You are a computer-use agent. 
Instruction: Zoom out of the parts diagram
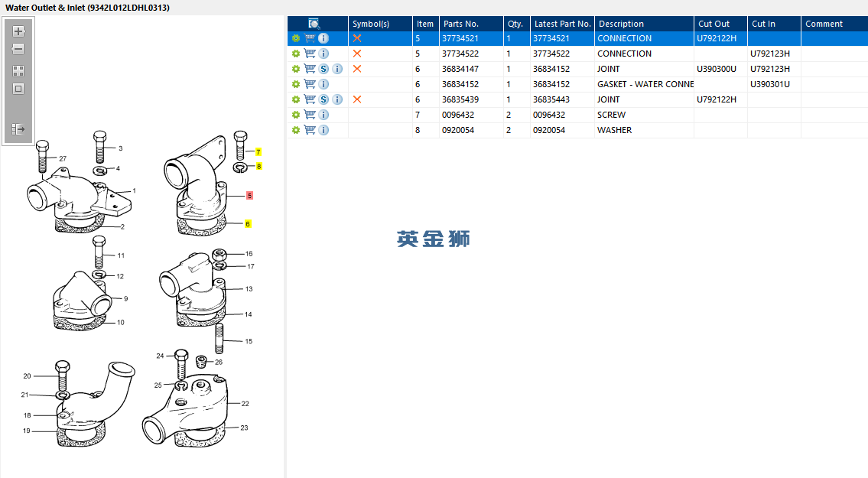[18, 49]
